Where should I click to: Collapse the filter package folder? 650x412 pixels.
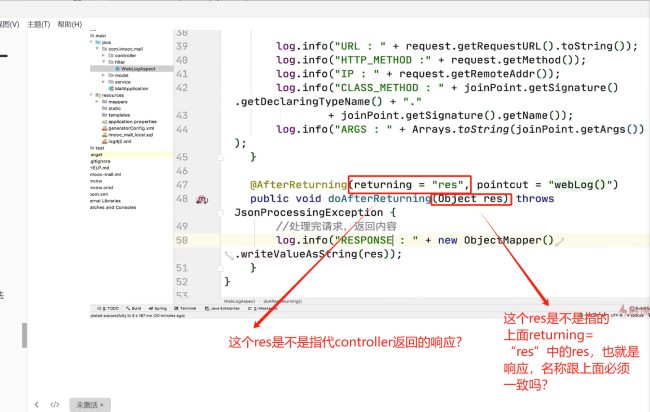(x=104, y=62)
